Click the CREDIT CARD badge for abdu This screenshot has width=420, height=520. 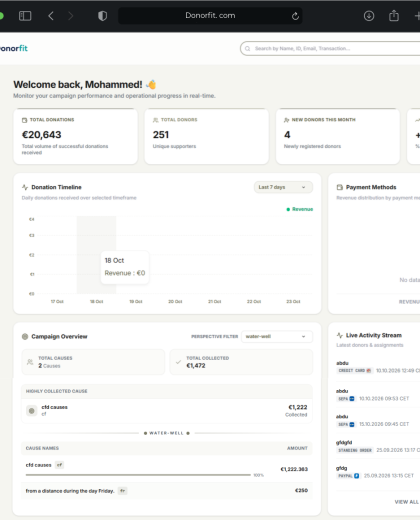355,371
